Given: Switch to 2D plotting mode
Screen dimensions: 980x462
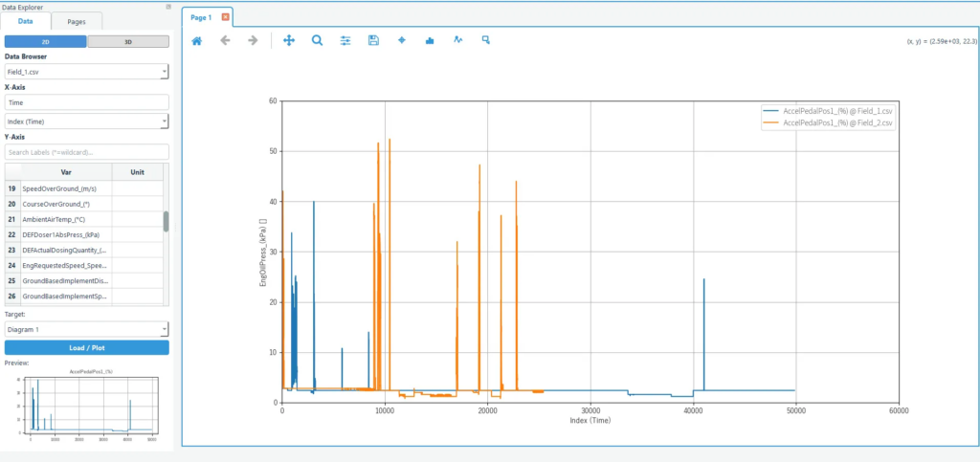Looking at the screenshot, I should 45,41.
